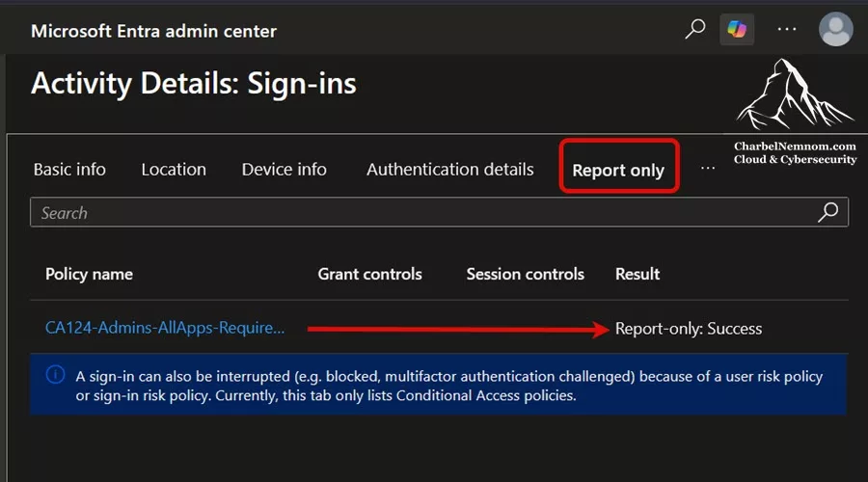Click the header search magnifier icon
Image resolution: width=868 pixels, height=482 pixels.
pos(694,29)
